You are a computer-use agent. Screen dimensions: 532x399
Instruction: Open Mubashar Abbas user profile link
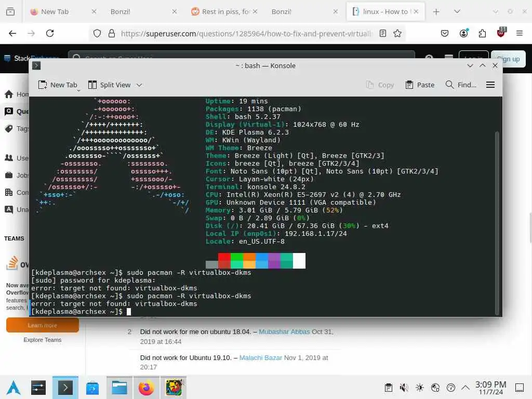[284, 331]
